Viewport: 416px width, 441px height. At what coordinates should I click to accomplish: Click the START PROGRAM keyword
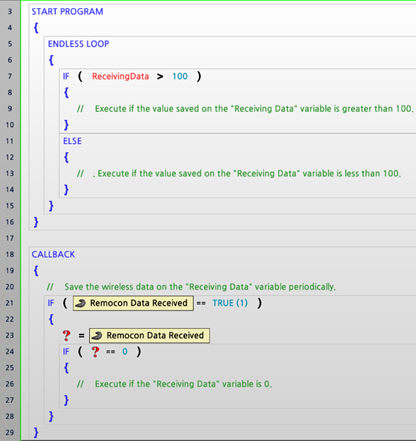coord(67,12)
